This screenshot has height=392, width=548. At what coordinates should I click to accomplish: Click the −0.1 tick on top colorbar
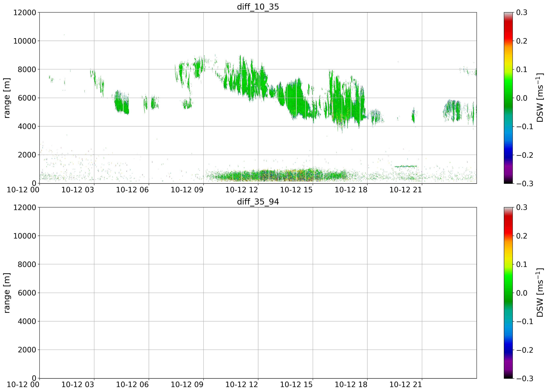525,126
